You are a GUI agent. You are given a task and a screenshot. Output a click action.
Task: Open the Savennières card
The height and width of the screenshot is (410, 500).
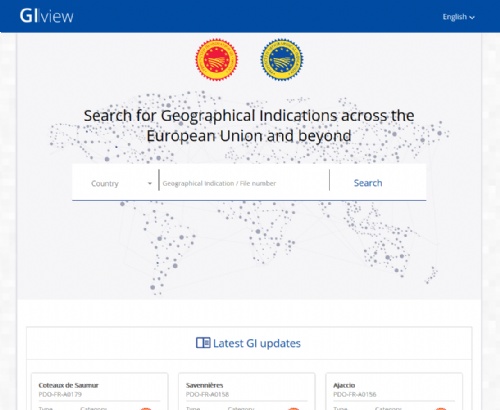(247, 391)
